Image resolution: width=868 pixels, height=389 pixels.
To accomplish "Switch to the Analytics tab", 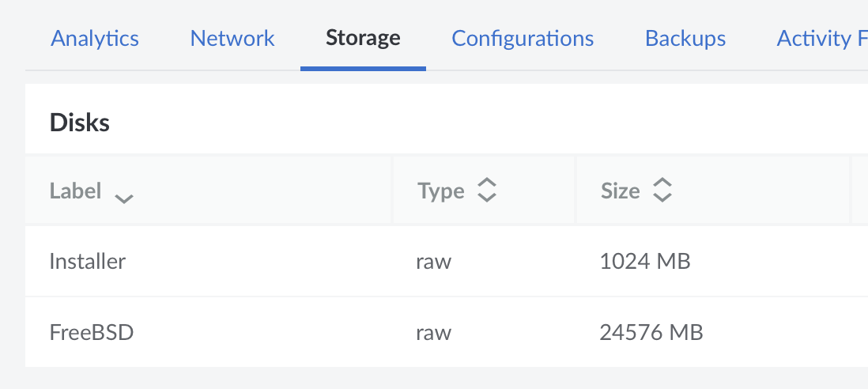I will (x=95, y=38).
